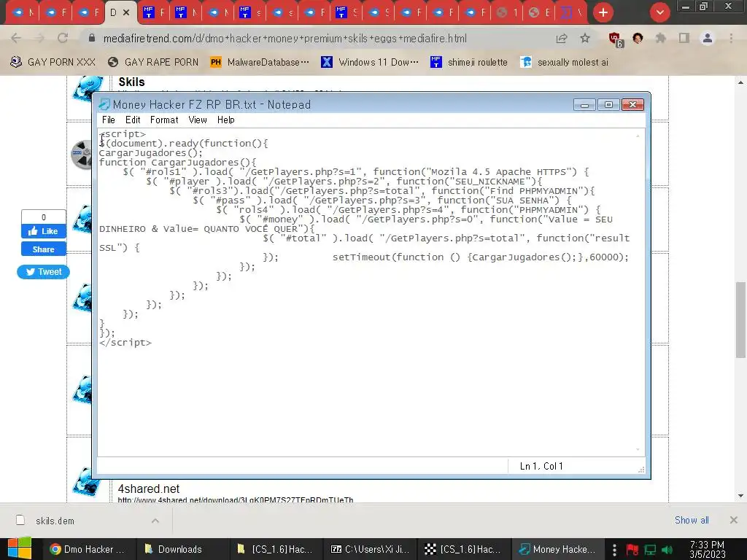The height and width of the screenshot is (560, 747).
Task: Click the Facebook Like button
Action: (43, 231)
